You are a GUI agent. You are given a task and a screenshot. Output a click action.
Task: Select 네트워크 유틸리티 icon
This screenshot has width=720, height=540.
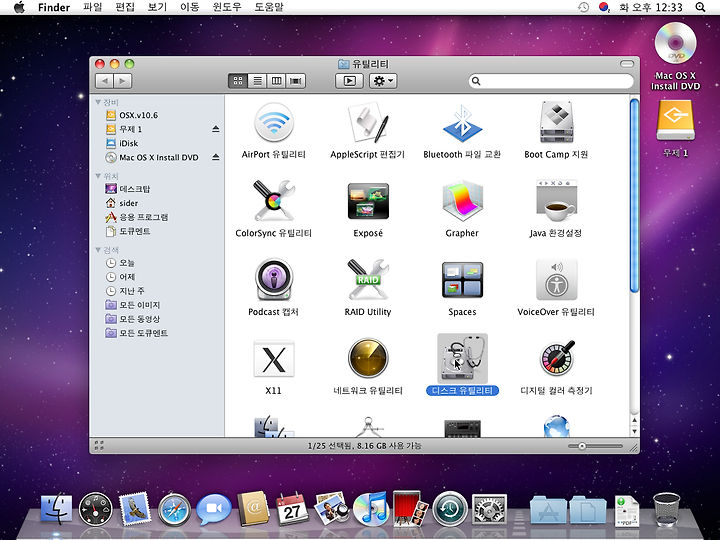pyautogui.click(x=368, y=358)
